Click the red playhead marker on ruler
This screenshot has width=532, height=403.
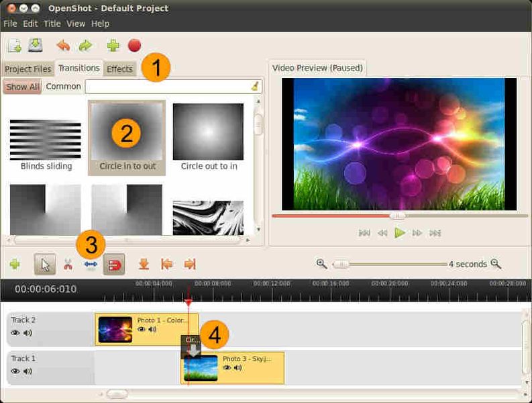189,302
